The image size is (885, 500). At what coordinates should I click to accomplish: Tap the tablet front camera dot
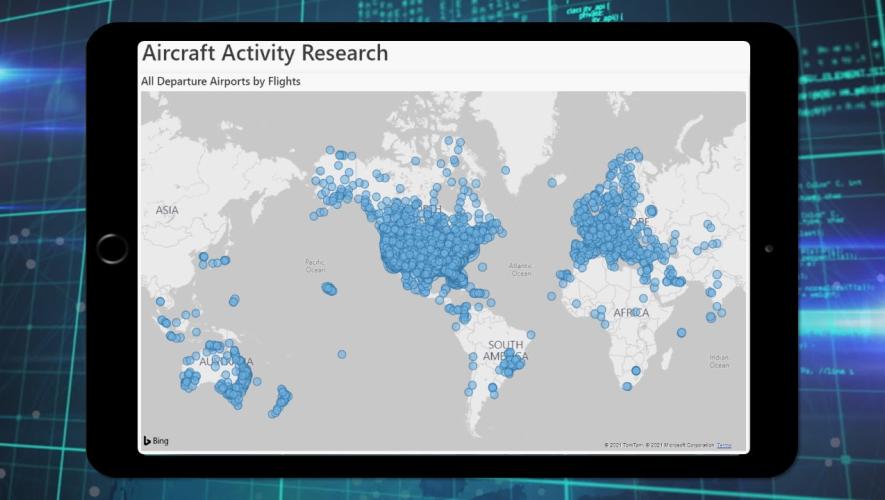pos(768,248)
